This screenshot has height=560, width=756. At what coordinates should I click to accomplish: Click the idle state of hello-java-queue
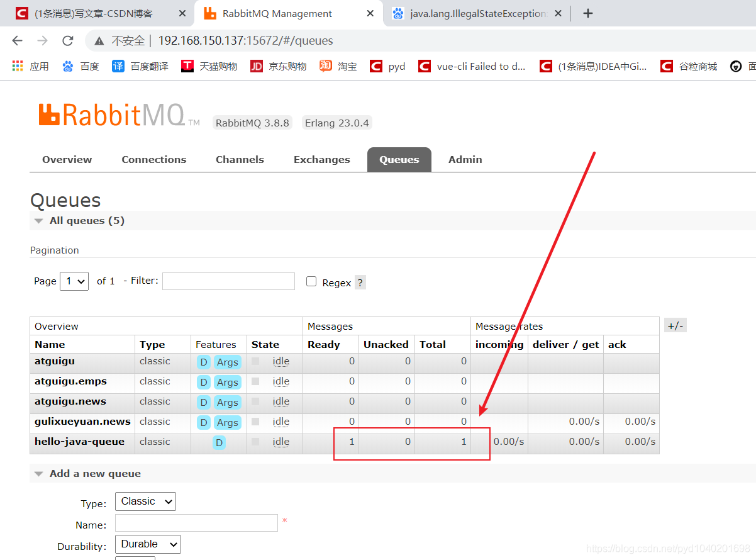[281, 442]
